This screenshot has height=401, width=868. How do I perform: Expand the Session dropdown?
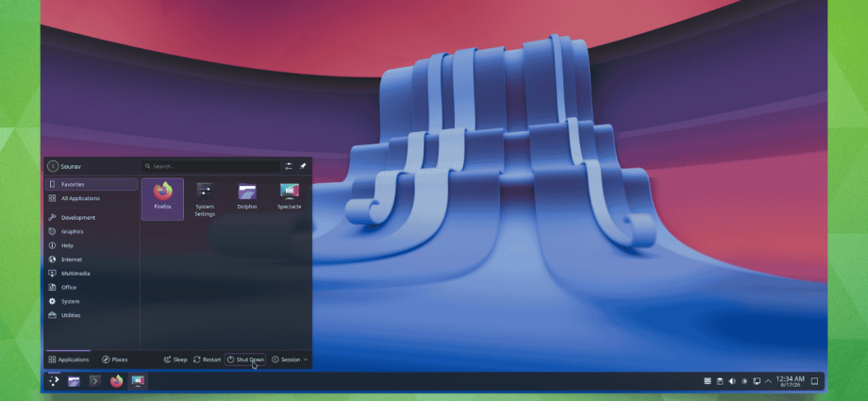(x=290, y=359)
